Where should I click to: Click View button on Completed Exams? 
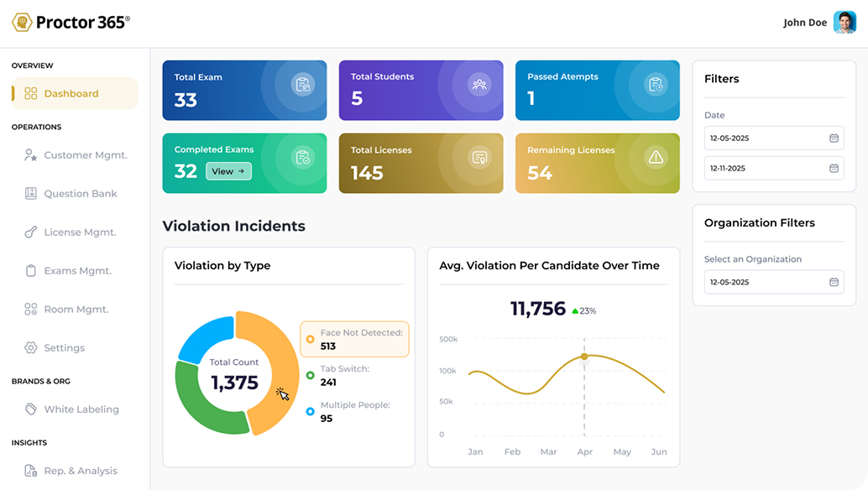pos(228,171)
